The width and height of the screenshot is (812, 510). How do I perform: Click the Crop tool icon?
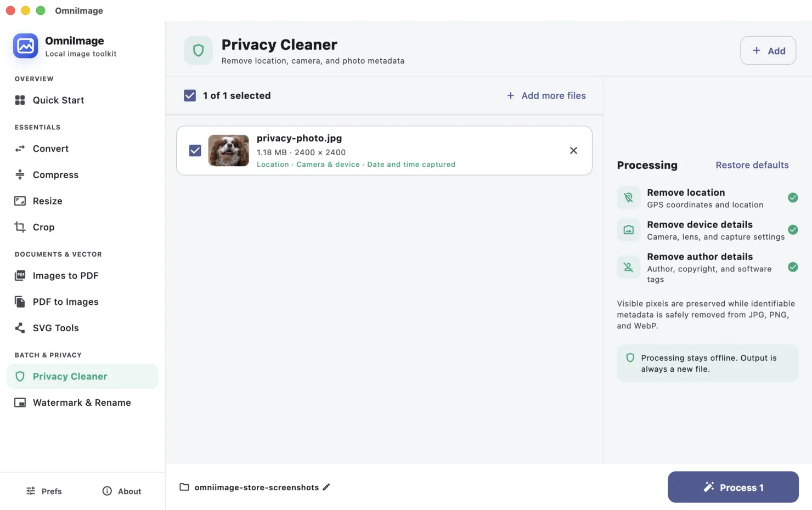(x=20, y=227)
